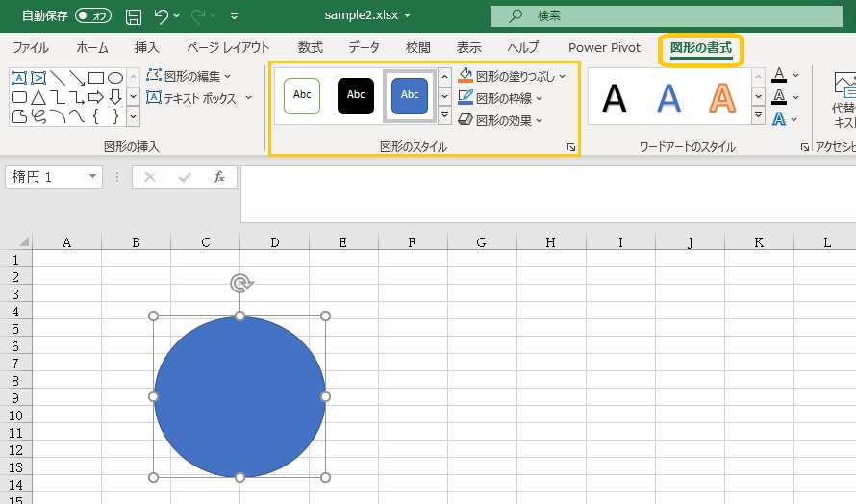The height and width of the screenshot is (504, 856).
Task: Open the ページ レイアウト tab
Action: click(x=228, y=47)
